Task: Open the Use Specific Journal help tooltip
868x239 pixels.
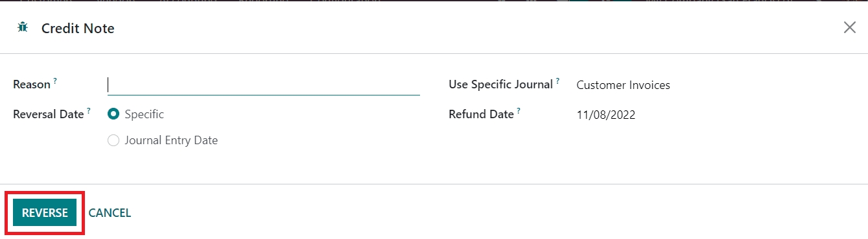Action: pyautogui.click(x=557, y=81)
